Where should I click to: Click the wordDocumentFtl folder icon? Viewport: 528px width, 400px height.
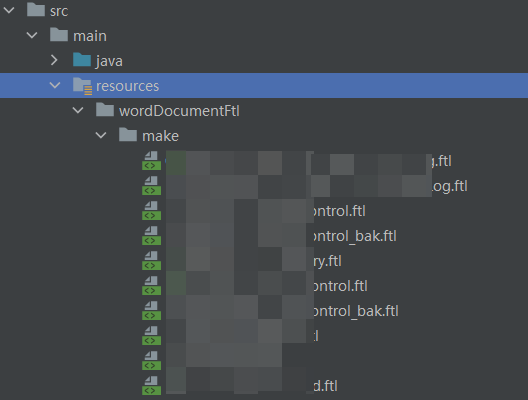pos(105,110)
